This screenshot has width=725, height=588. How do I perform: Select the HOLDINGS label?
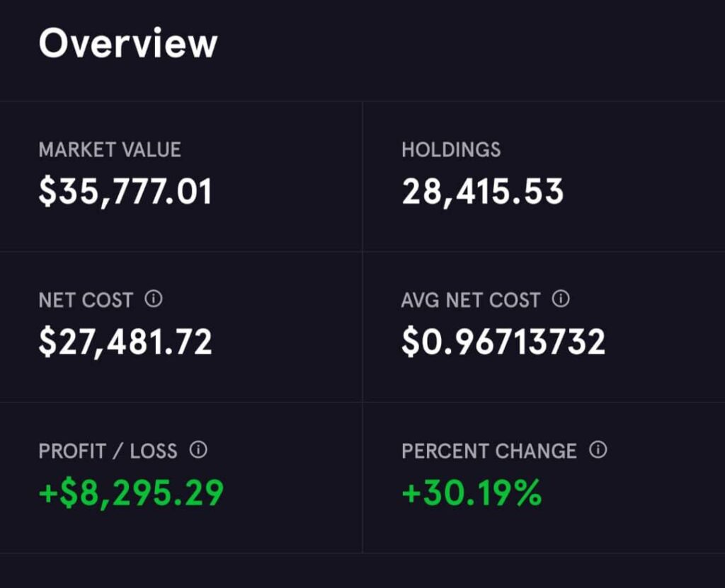pyautogui.click(x=451, y=150)
